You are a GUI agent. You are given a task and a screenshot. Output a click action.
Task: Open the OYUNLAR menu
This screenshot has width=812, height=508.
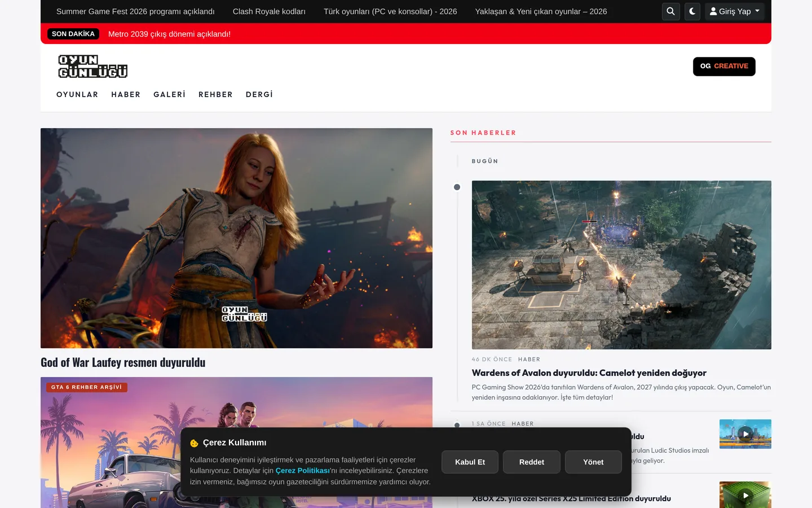point(77,95)
